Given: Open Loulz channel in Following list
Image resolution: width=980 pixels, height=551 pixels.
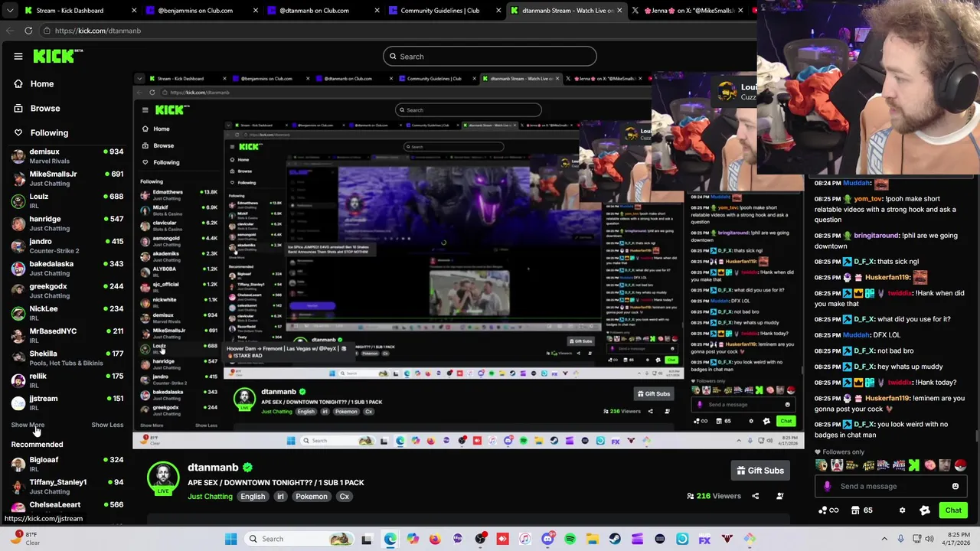Looking at the screenshot, I should pos(67,201).
